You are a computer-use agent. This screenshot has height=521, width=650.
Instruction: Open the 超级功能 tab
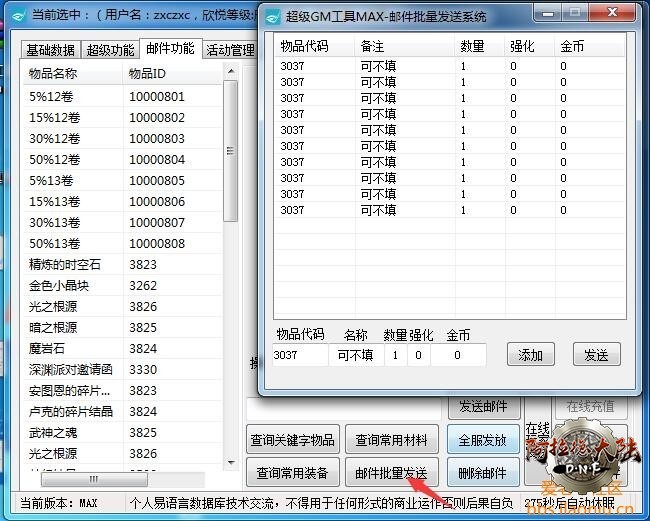point(110,50)
